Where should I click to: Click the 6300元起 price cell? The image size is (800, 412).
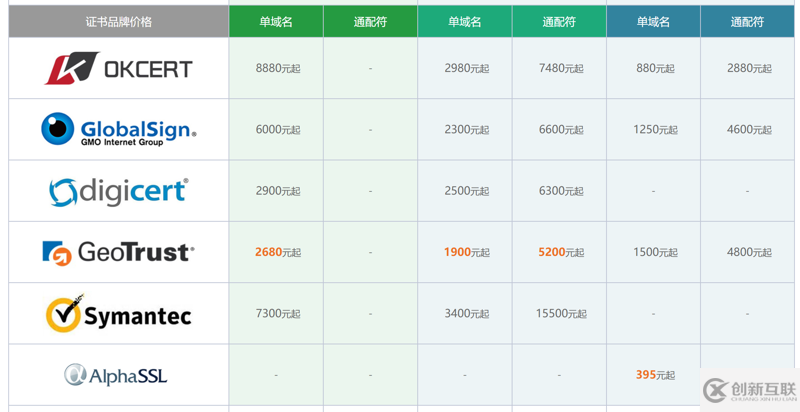(x=561, y=191)
